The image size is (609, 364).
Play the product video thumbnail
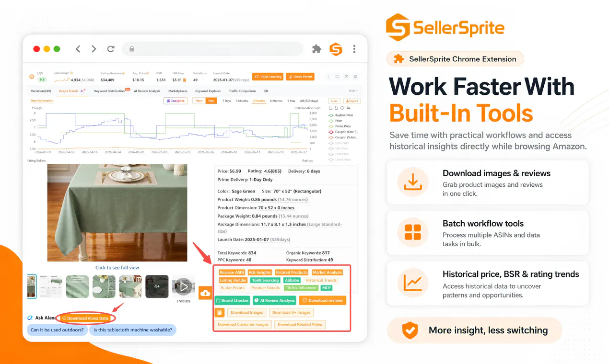coord(184,287)
